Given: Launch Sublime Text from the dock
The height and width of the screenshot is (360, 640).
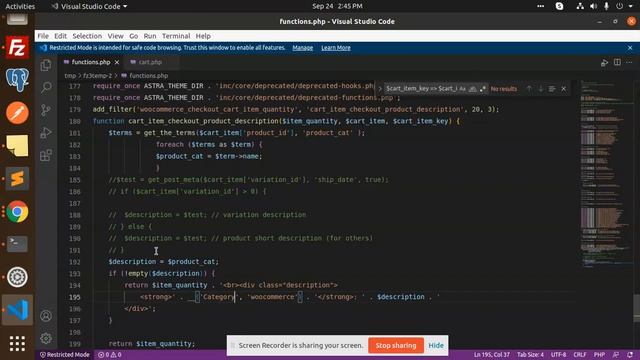Looking at the screenshot, I should point(17,178).
